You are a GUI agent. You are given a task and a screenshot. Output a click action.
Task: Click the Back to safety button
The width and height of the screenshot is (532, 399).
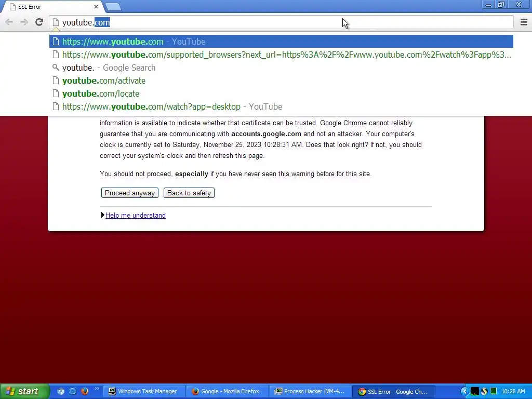pyautogui.click(x=189, y=193)
